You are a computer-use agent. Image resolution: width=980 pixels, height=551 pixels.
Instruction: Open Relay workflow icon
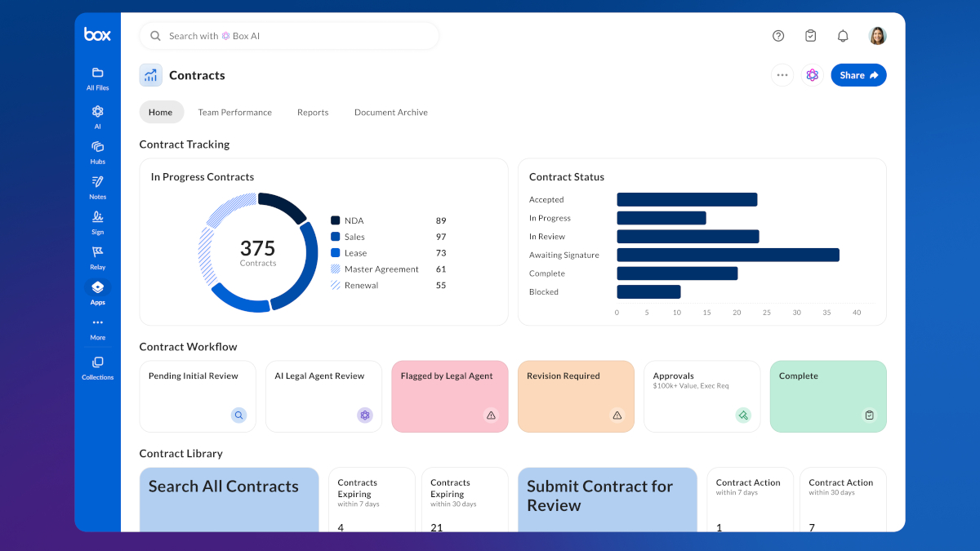coord(97,257)
